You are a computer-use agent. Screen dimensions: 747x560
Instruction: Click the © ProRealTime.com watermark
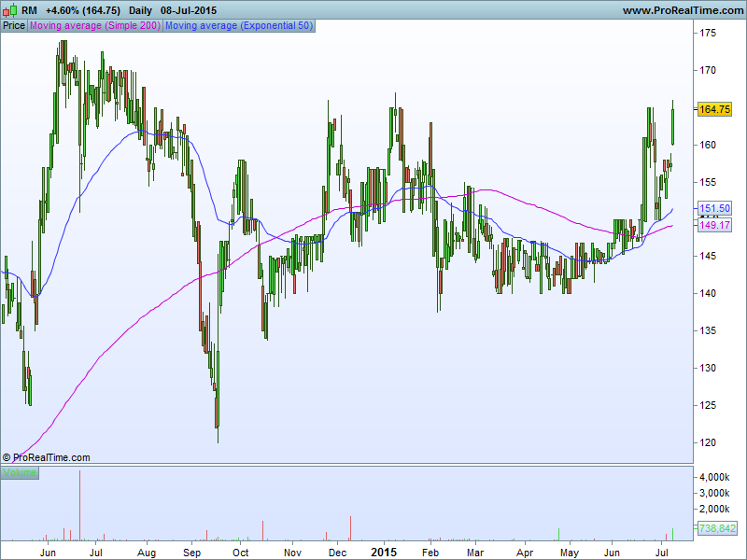[47, 457]
